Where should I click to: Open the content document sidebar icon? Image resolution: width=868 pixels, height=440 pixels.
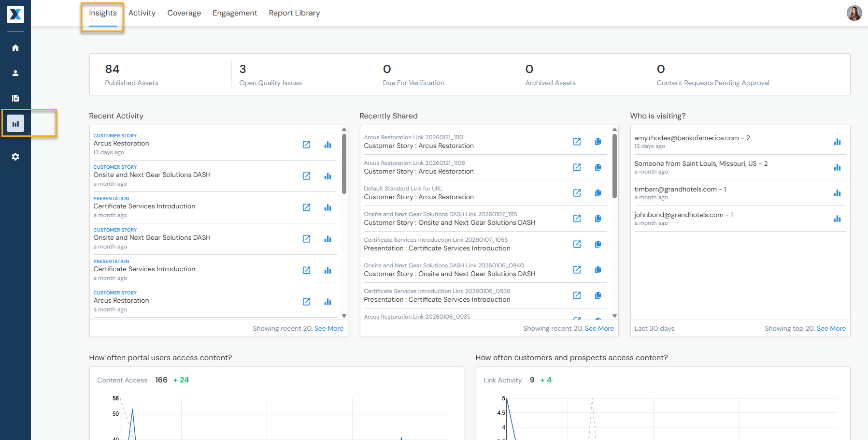[15, 98]
